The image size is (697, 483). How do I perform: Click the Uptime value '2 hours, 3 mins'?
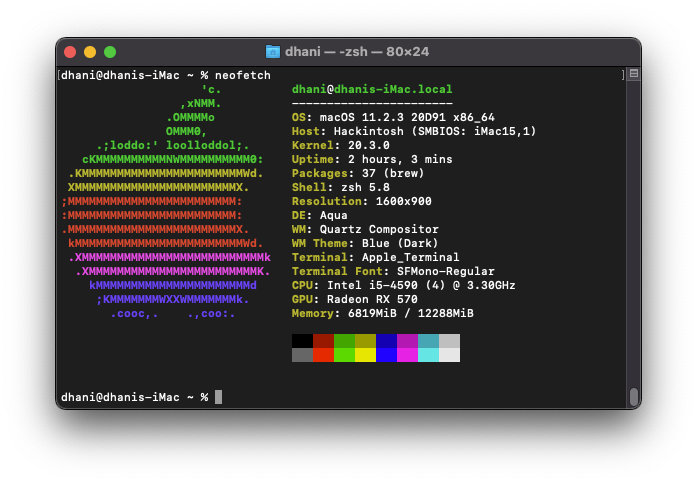(x=400, y=159)
